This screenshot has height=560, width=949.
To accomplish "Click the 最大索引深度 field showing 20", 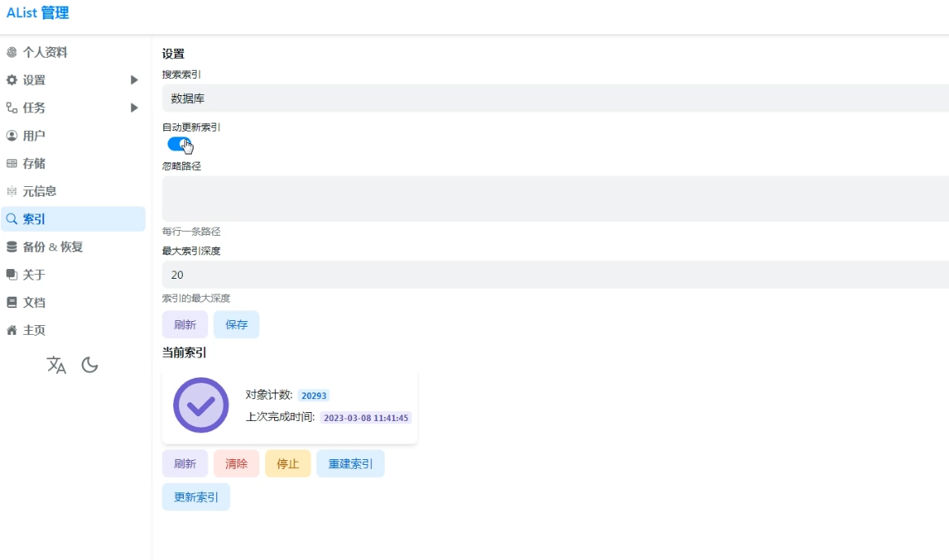I will click(x=555, y=275).
